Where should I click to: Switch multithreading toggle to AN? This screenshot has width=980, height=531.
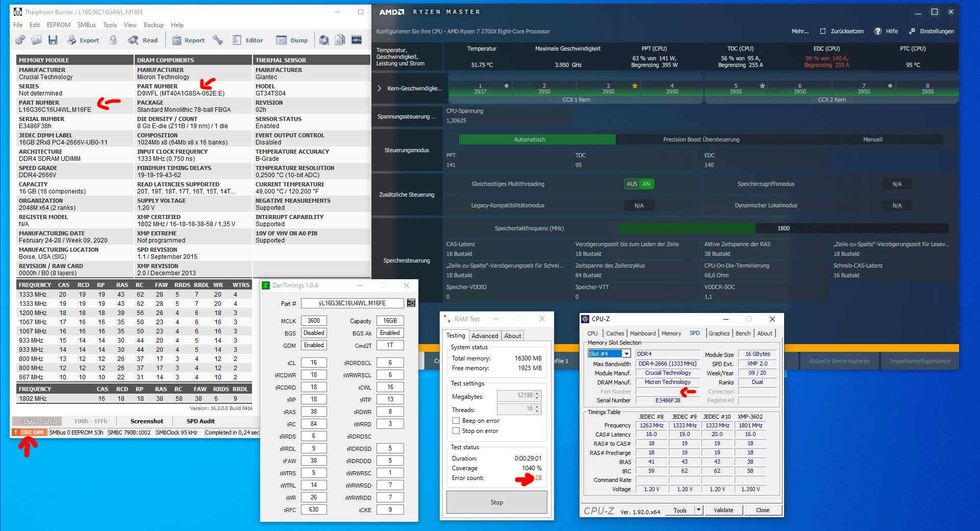(x=646, y=184)
